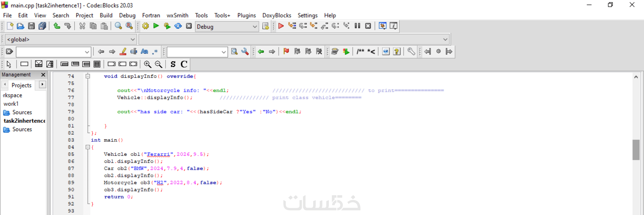644x215 pixels.
Task: Click the Build and run icon
Action: pyautogui.click(x=167, y=26)
